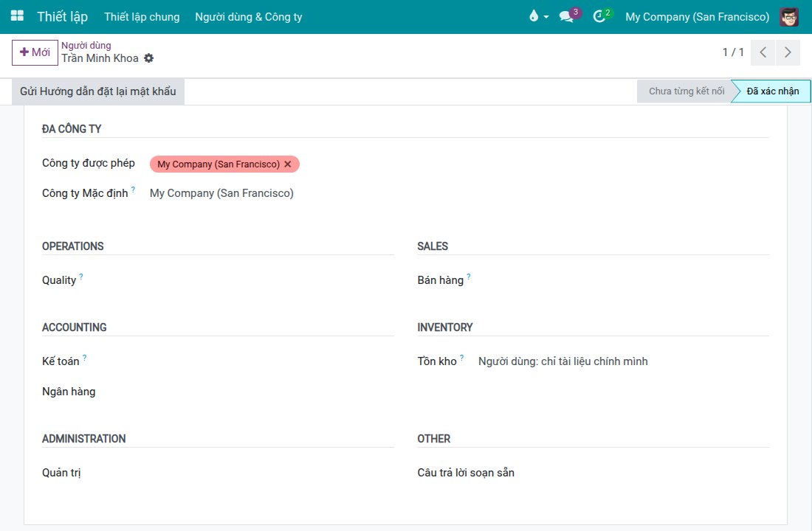Click Gửi Hướng dẫn đặt lại mật khẩu
Viewport: 812px width, 531px height.
click(x=98, y=91)
